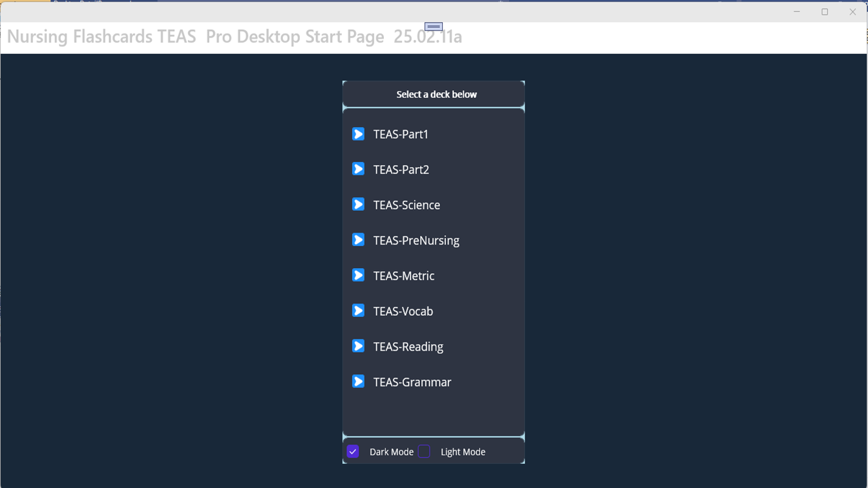
Task: Click the play icon beside TEAS-Part2
Action: point(358,169)
